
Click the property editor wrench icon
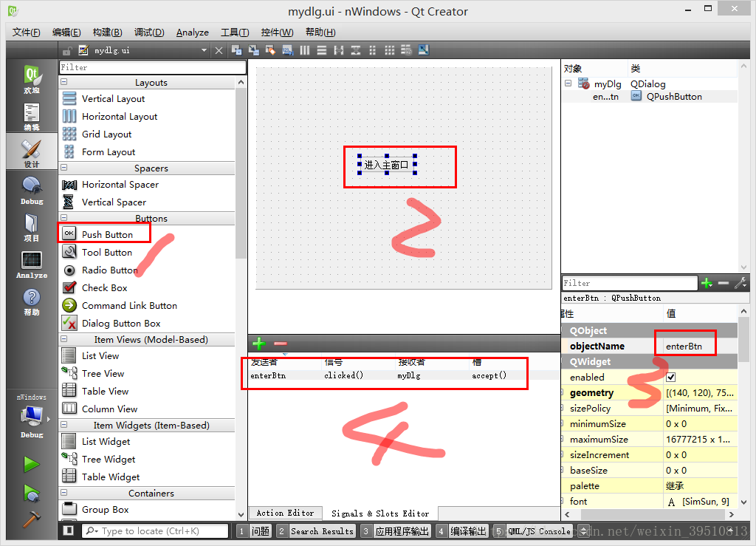[740, 283]
